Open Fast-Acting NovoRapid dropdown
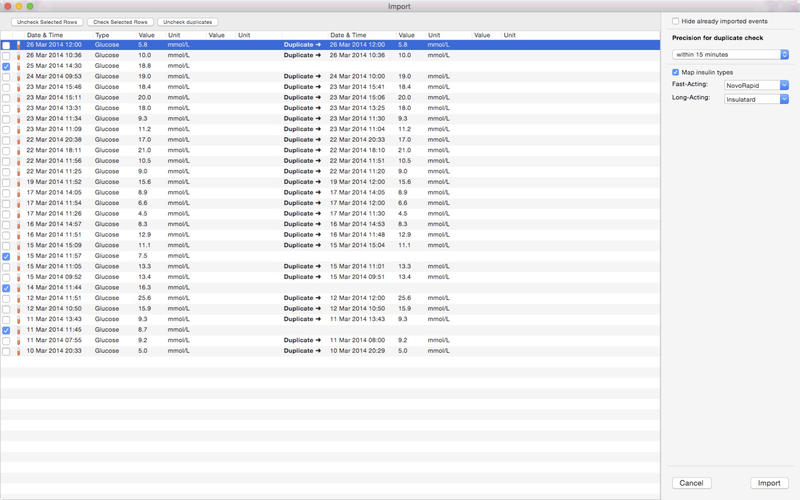The height and width of the screenshot is (500, 800). point(757,85)
